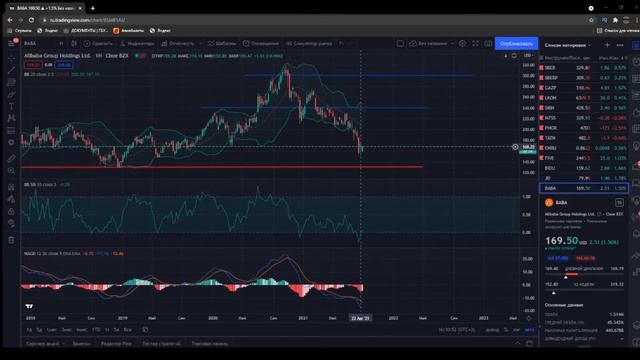Open the 'Торговая панель' tab
Viewport: 640px width, 360px height.
pyautogui.click(x=210, y=344)
